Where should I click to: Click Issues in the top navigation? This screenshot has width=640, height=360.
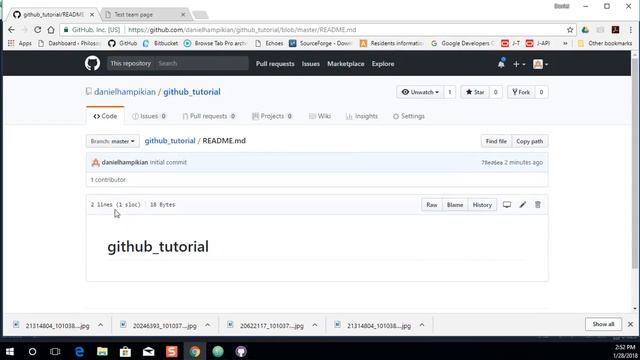point(311,64)
